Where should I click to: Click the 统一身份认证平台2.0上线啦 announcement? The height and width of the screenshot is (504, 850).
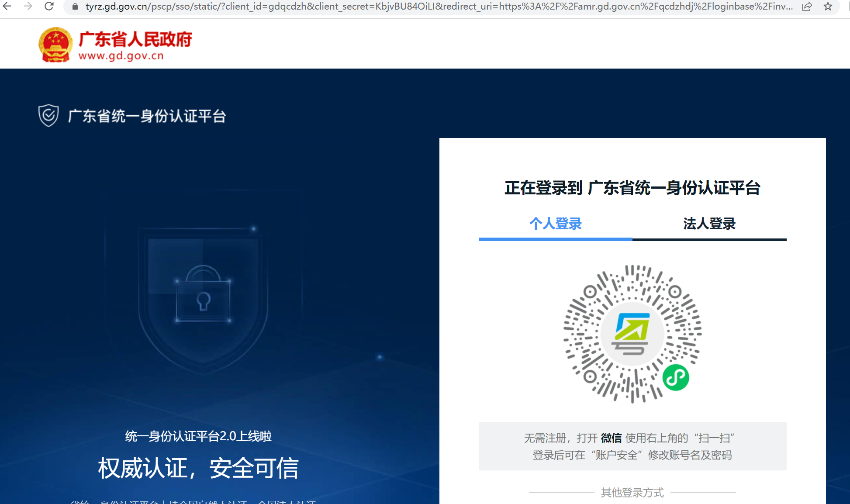[198, 436]
